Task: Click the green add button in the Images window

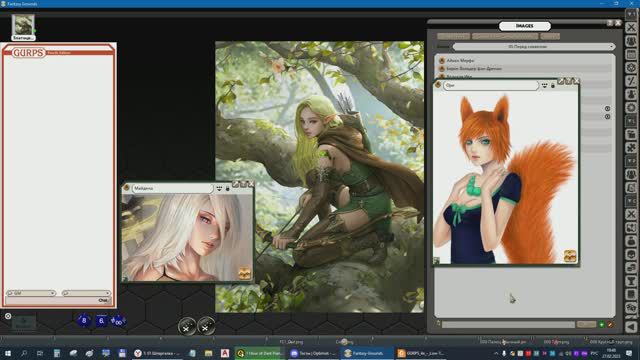Action: (x=602, y=324)
